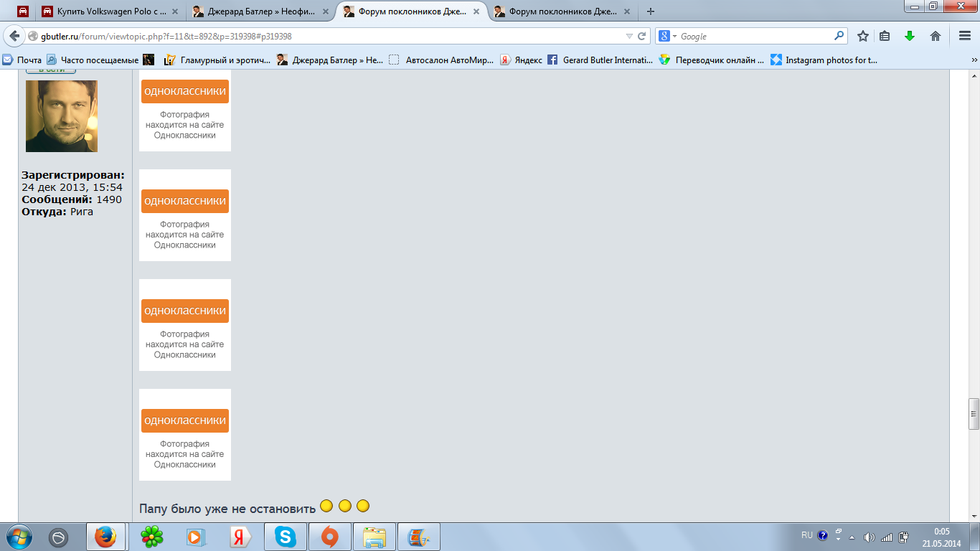Open a new tab with plus button
This screenshot has height=551, width=980.
pyautogui.click(x=651, y=11)
